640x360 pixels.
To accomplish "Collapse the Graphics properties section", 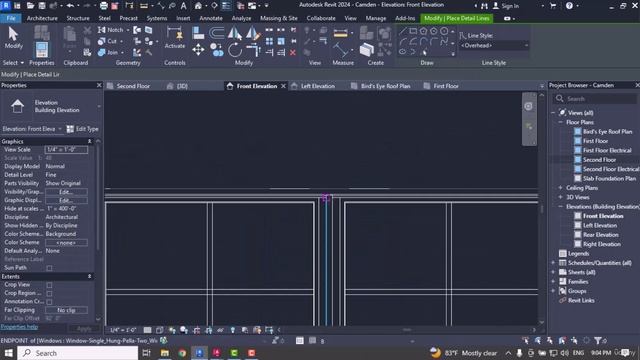I will click(89, 141).
